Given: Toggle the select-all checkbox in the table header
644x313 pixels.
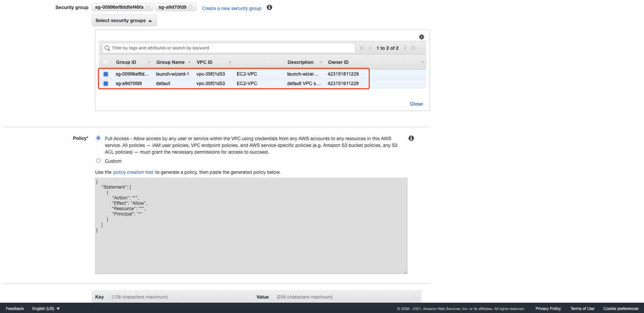Looking at the screenshot, I should tap(105, 62).
